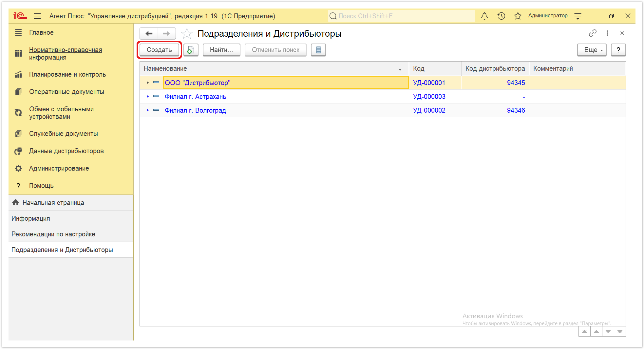Open the hamburger main menu icon
The width and height of the screenshot is (644, 349).
(37, 16)
